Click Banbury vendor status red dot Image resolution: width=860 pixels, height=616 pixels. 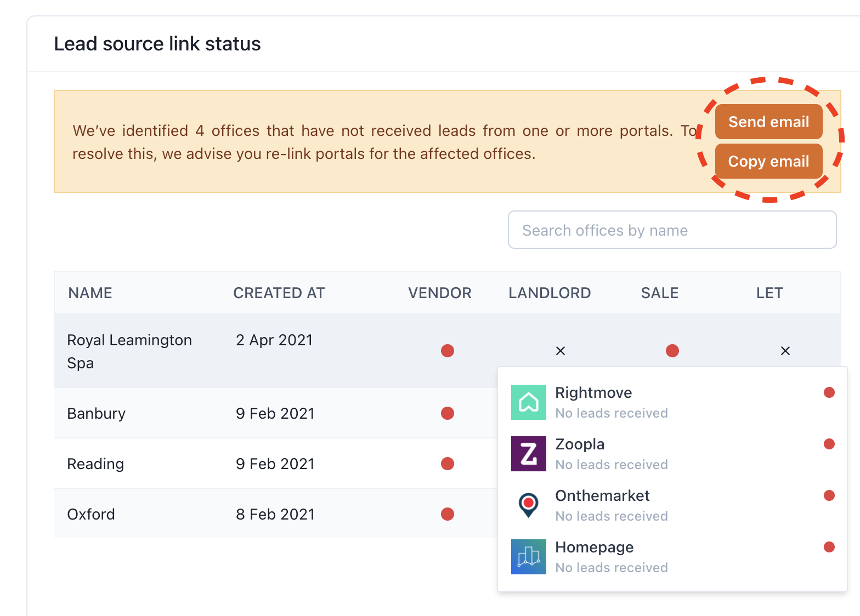[x=448, y=413]
